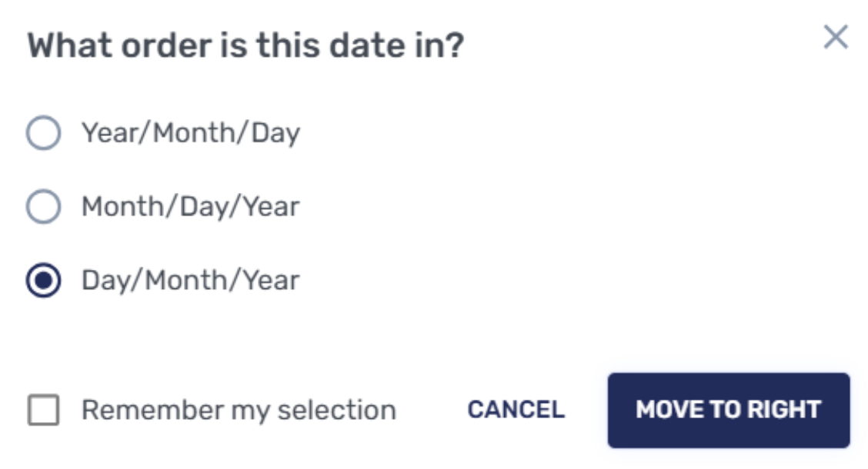Click the selected Day/Month/Year radio button
The width and height of the screenshot is (868, 469).
tap(43, 281)
